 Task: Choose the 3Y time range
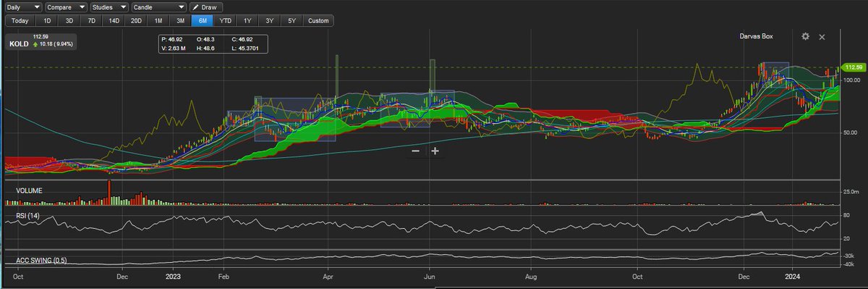[x=270, y=20]
